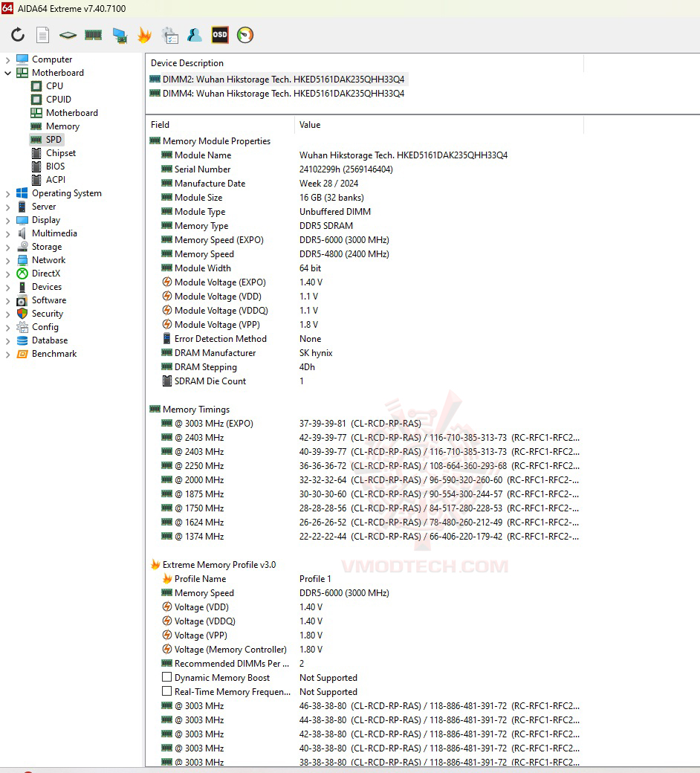Click the AIDA64 title bar logo

(7, 8)
